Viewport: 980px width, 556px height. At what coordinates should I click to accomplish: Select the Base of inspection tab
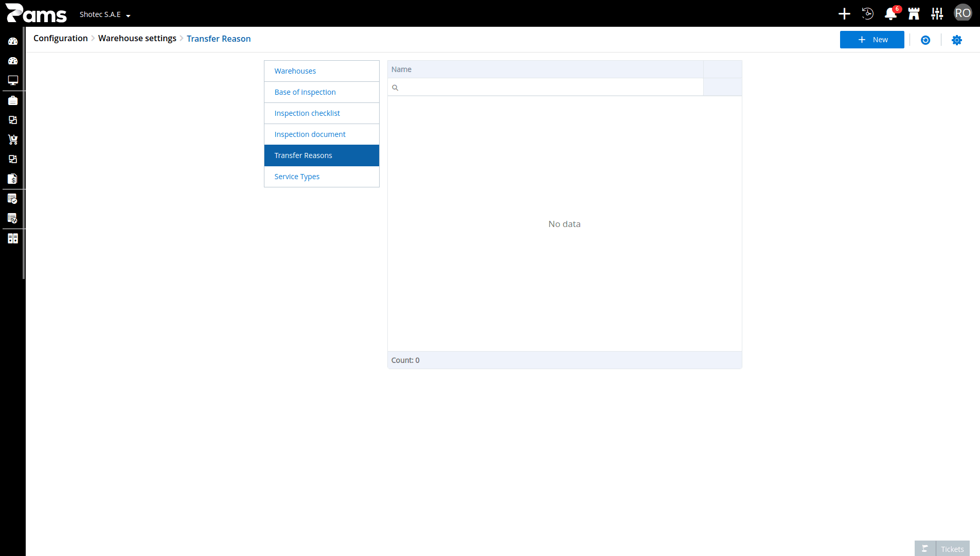tap(322, 92)
